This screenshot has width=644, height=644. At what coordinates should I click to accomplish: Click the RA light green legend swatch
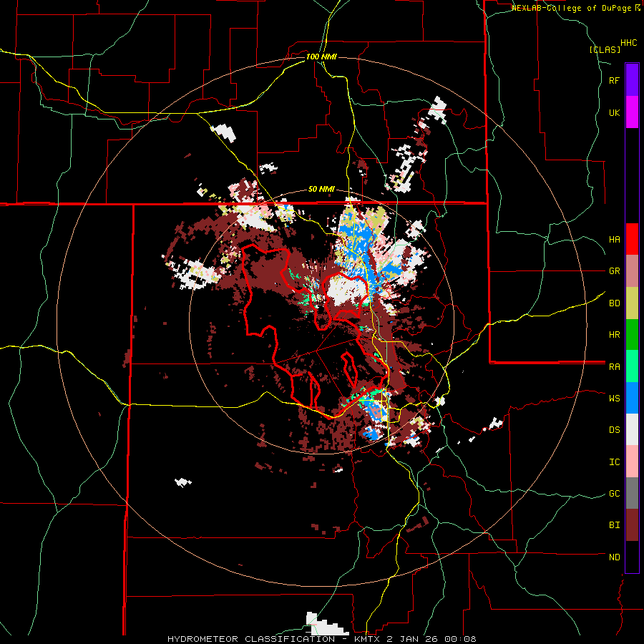click(632, 366)
